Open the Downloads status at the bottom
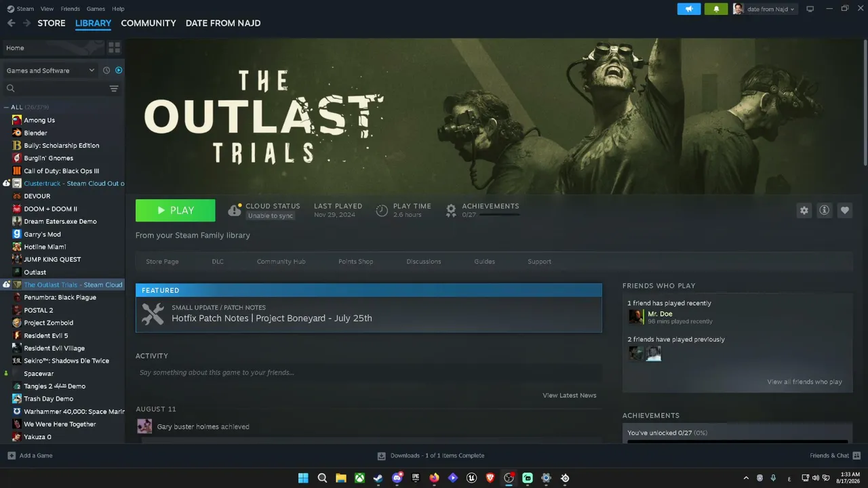The width and height of the screenshot is (868, 488). click(431, 455)
